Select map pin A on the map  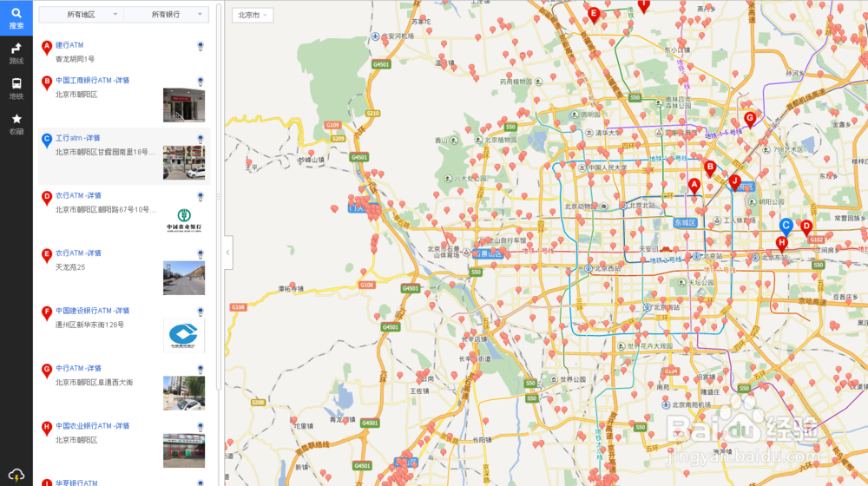point(694,187)
